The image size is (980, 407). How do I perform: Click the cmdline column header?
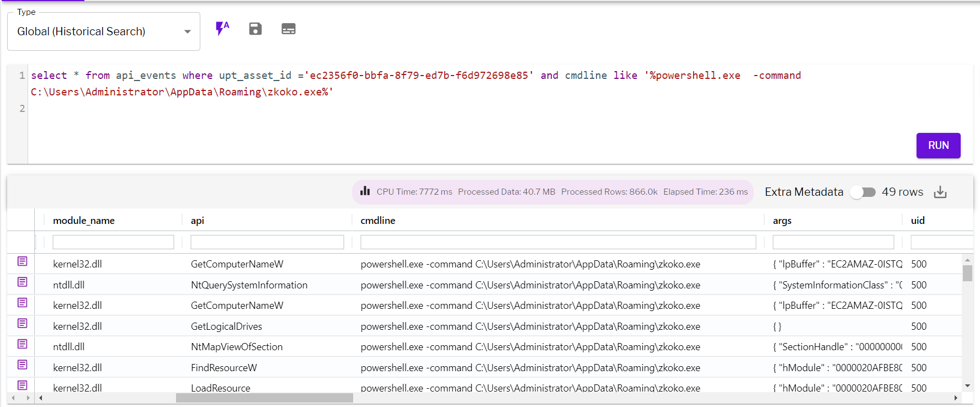click(378, 221)
